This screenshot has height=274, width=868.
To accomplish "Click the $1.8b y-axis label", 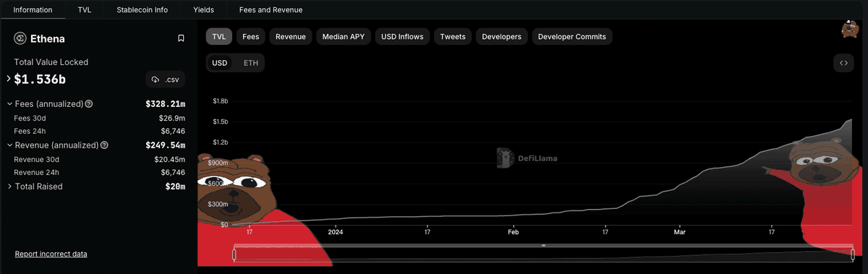I will coord(220,101).
